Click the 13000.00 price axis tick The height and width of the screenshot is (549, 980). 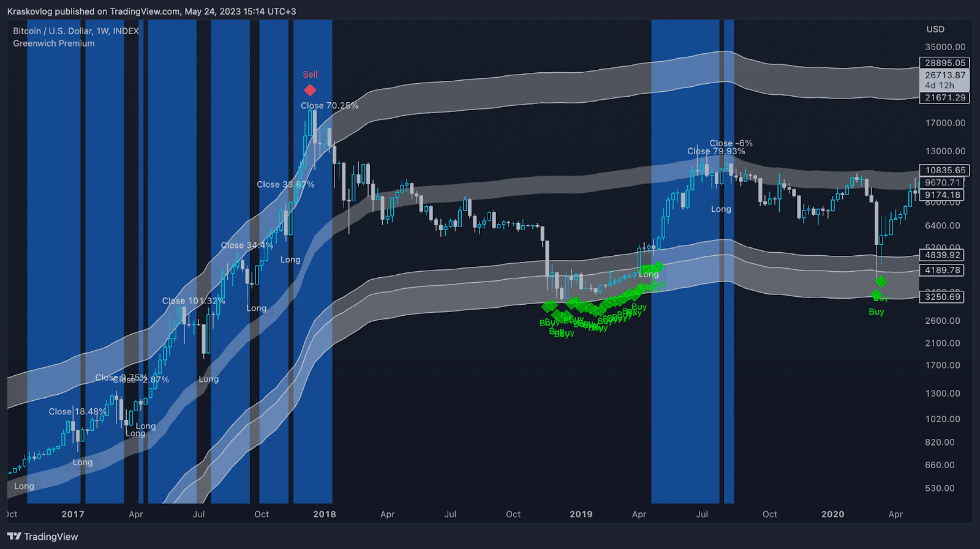[945, 151]
